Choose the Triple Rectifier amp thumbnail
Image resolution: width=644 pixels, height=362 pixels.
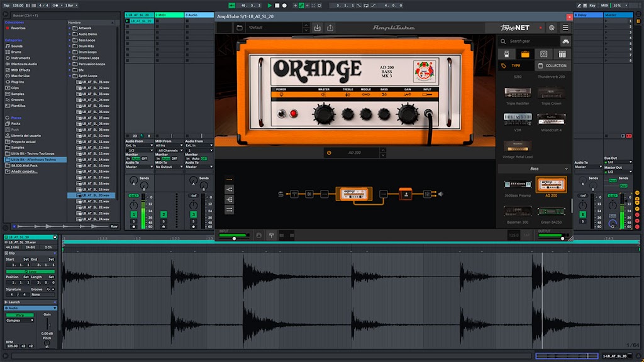518,92
